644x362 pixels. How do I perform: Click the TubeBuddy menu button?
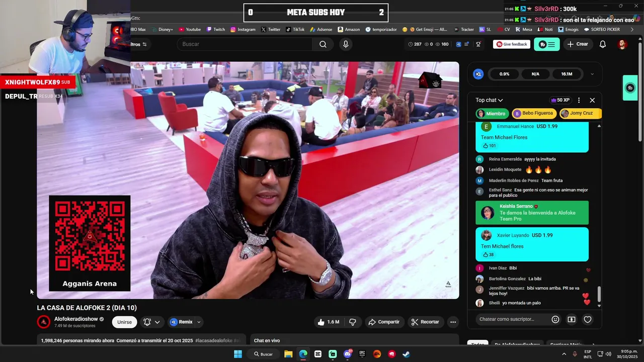click(x=546, y=44)
